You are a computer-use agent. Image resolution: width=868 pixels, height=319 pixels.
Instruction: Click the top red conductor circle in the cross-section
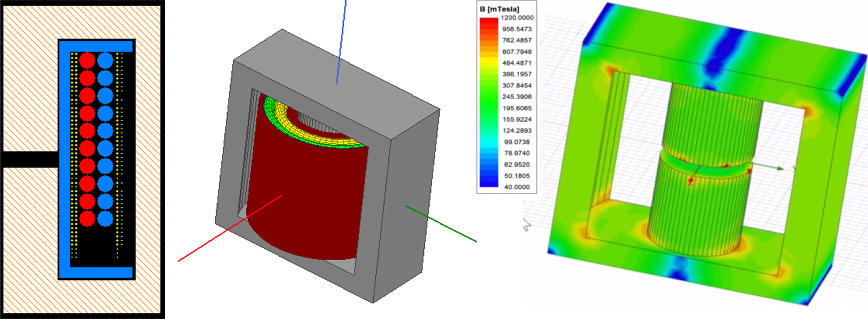[87, 60]
